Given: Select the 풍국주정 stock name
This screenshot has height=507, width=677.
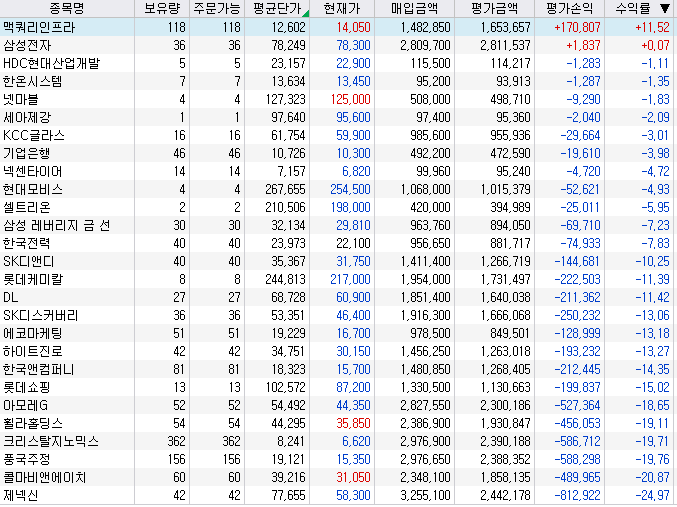Looking at the screenshot, I should point(26,459).
